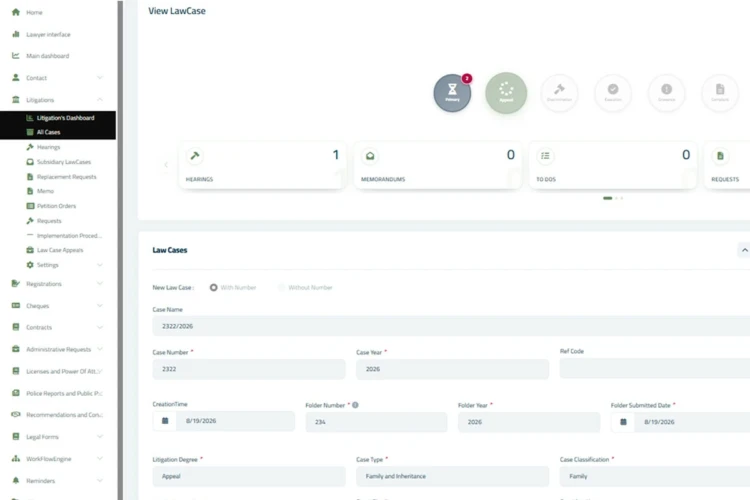This screenshot has height=500, width=750.
Task: Click the Reminders bell icon
Action: tap(16, 480)
